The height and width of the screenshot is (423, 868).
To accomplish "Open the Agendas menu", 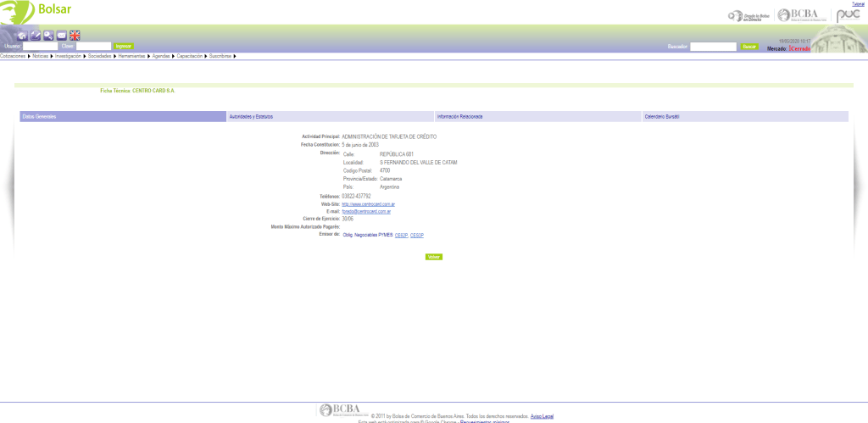I will (x=163, y=56).
